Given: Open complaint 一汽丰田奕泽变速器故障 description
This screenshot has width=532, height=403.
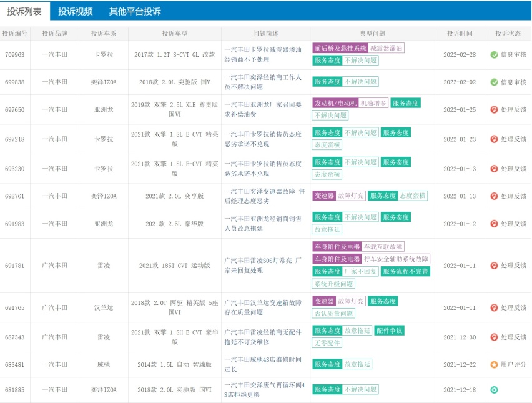Looking at the screenshot, I should pyautogui.click(x=264, y=196).
